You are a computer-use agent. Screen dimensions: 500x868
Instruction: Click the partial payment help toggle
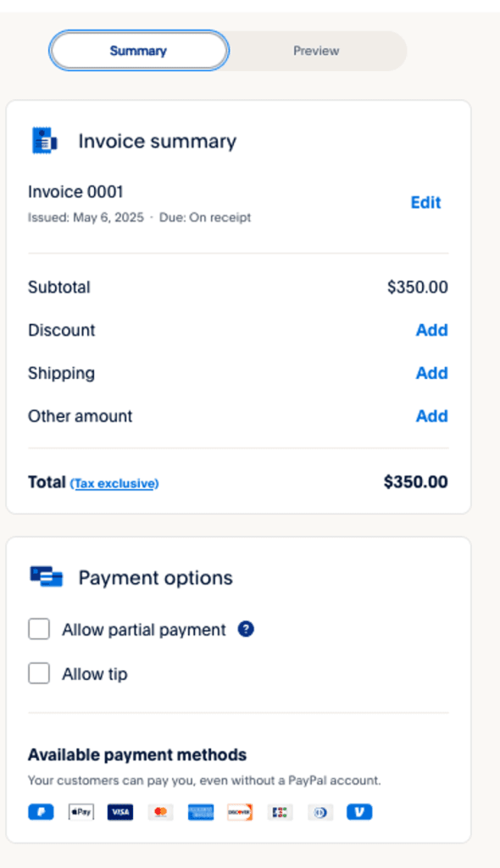tap(245, 629)
